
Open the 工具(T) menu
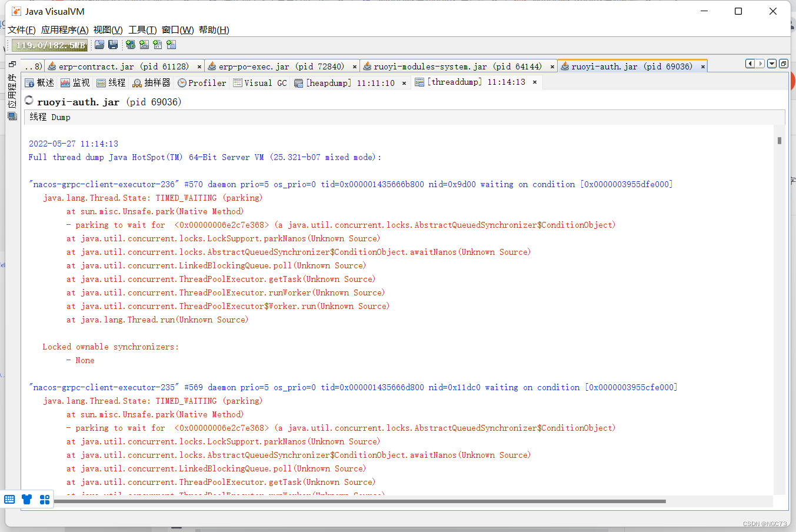142,30
